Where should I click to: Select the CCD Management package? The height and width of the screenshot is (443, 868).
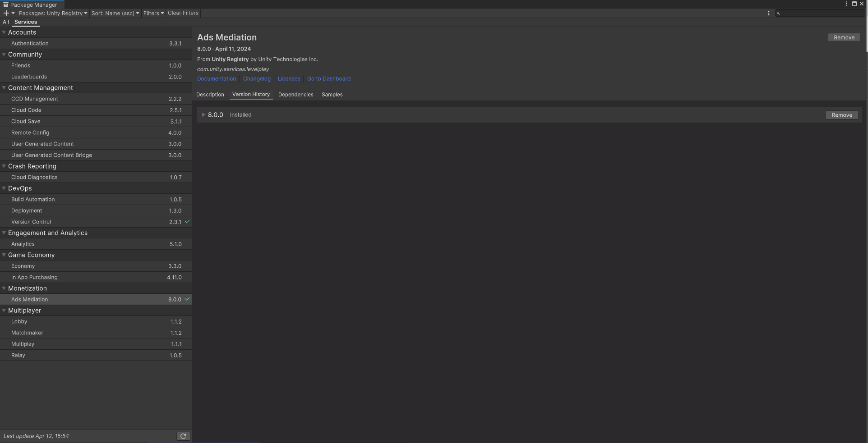96,99
